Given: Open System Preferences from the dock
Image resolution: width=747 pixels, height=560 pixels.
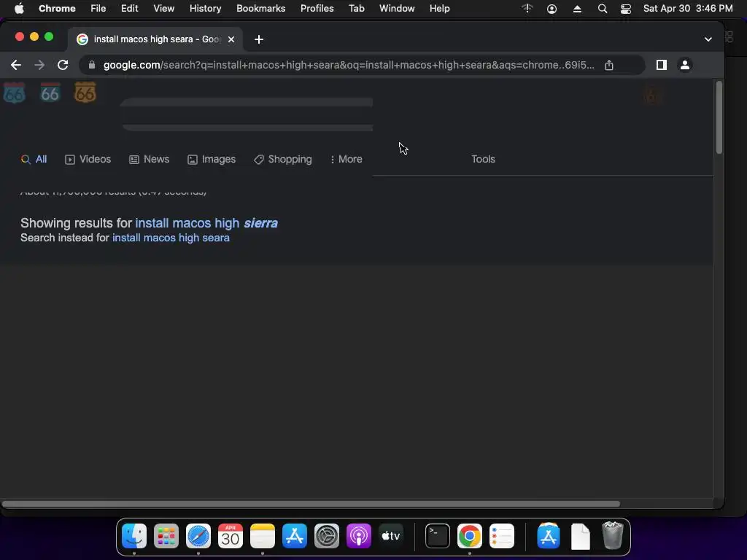Looking at the screenshot, I should point(326,536).
